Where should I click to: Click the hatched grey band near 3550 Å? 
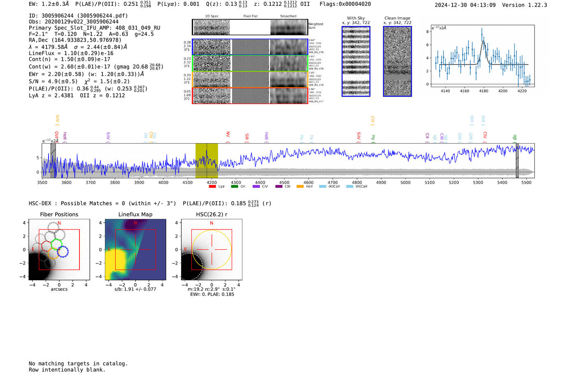pyautogui.click(x=53, y=160)
